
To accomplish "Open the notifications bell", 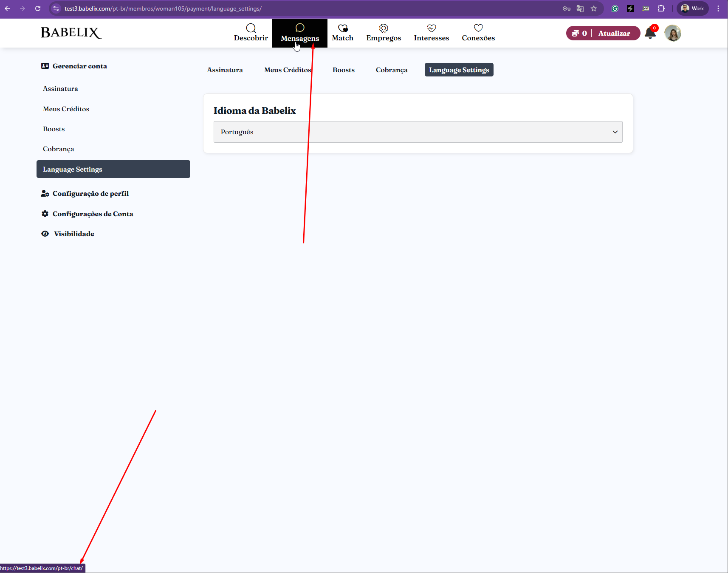I will click(650, 33).
